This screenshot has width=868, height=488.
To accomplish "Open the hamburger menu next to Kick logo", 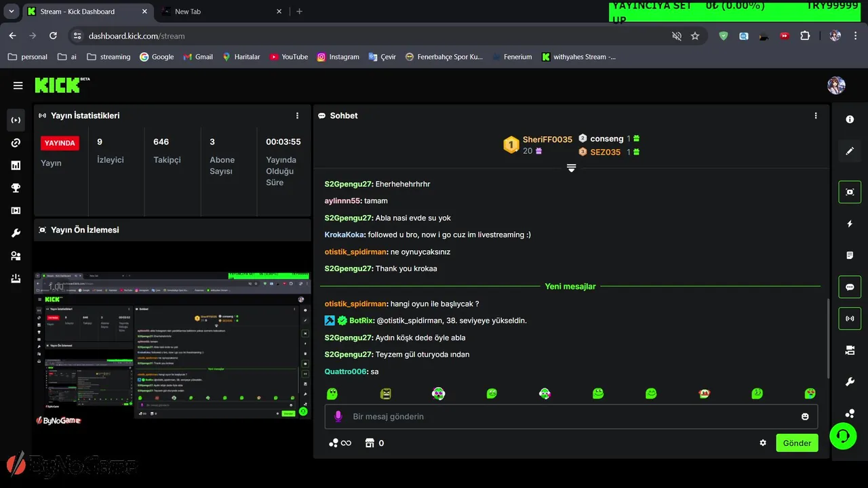I will [18, 85].
